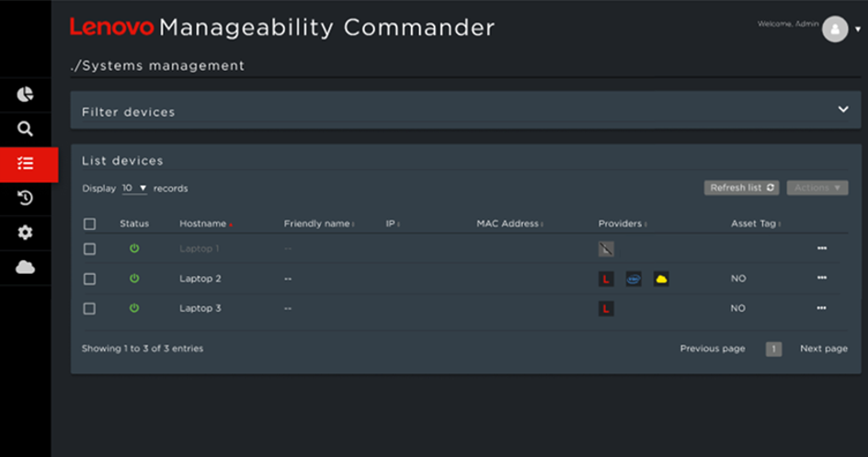Sort by Asset Tag column

click(756, 223)
